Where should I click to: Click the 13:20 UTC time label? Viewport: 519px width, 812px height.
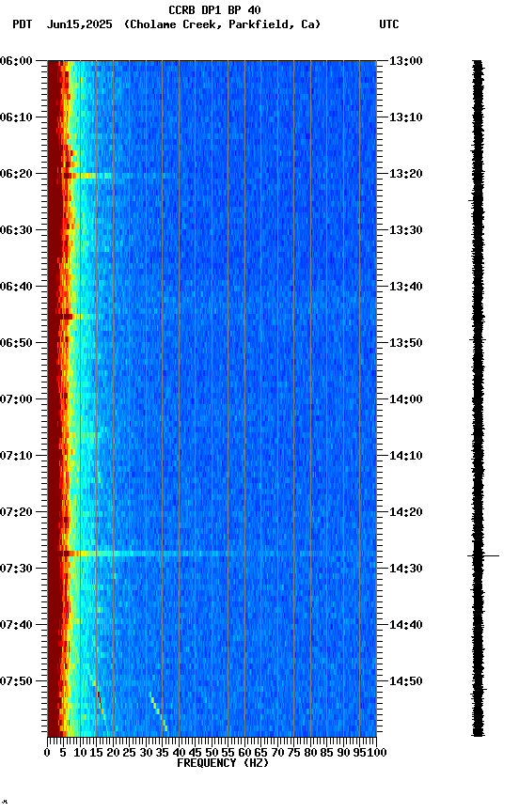(x=406, y=174)
